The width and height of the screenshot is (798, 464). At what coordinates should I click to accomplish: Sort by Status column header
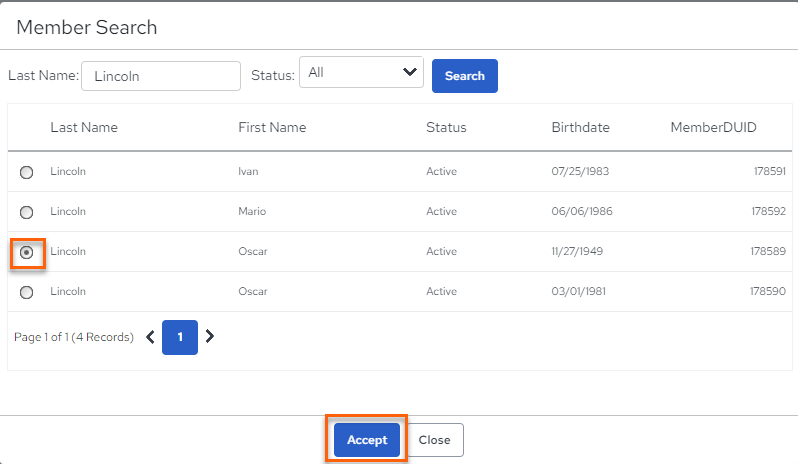click(446, 127)
